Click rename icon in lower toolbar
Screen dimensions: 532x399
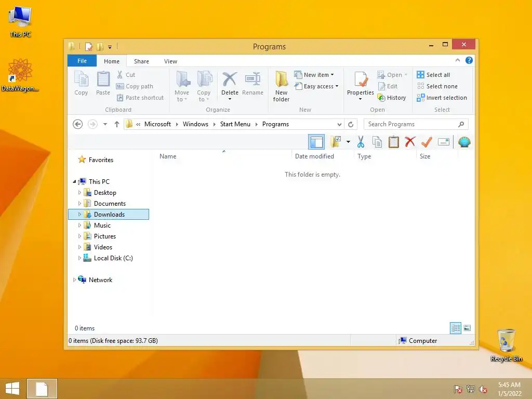(x=444, y=142)
